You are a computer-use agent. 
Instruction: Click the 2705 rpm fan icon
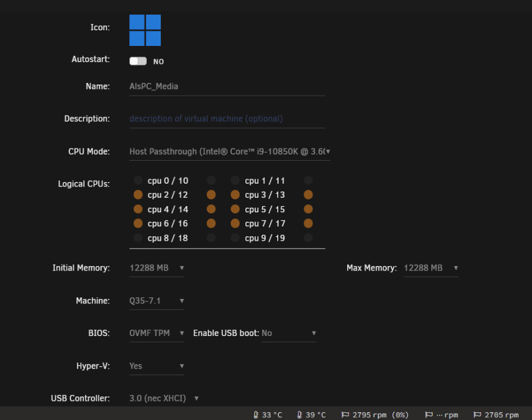pos(477,414)
